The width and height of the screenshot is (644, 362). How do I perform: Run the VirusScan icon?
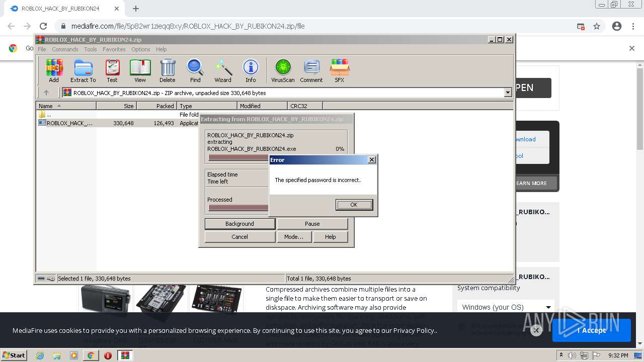tap(283, 71)
